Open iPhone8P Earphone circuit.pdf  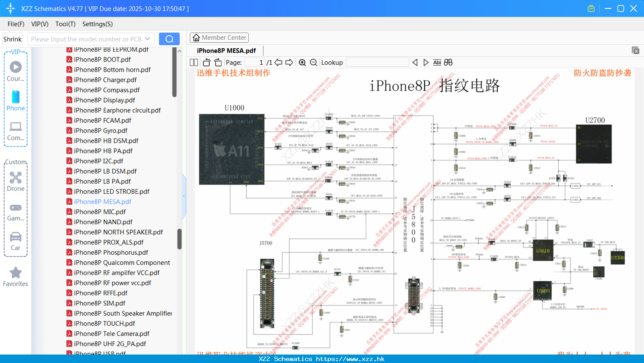pos(117,110)
